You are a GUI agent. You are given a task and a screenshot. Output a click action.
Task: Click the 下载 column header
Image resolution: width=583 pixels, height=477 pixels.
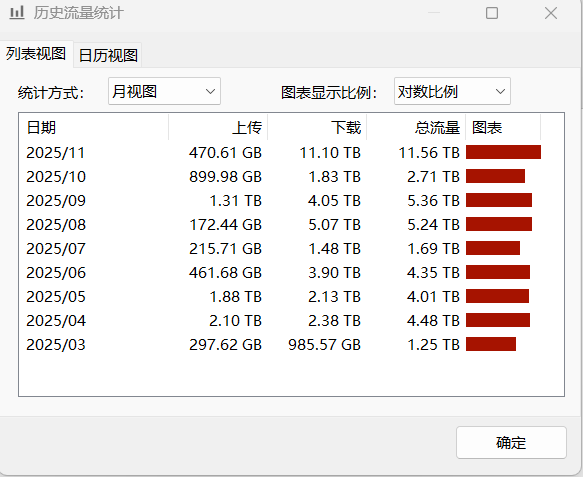(x=317, y=128)
